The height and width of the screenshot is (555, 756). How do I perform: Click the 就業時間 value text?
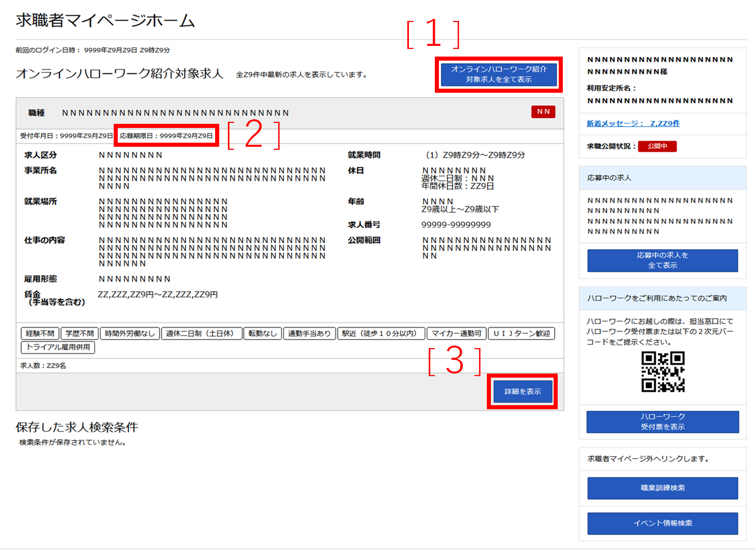tap(475, 155)
